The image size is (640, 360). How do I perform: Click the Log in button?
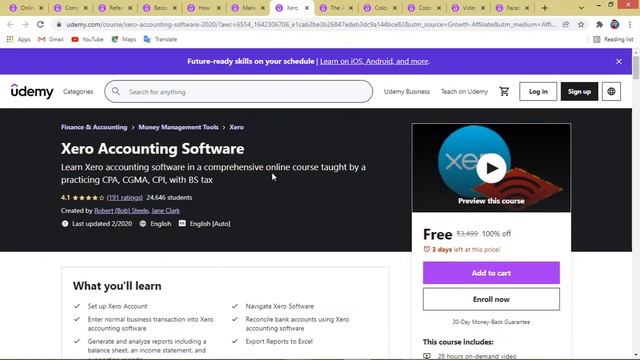538,91
